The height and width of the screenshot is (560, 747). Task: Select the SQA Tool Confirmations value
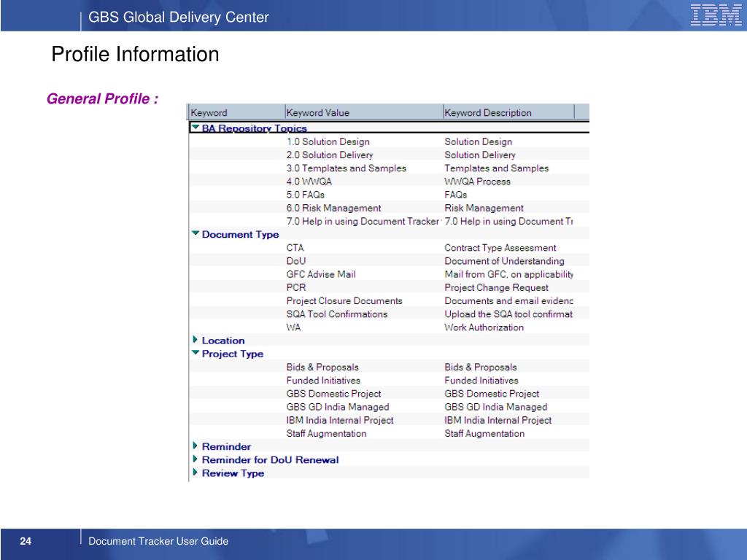pyautogui.click(x=337, y=314)
